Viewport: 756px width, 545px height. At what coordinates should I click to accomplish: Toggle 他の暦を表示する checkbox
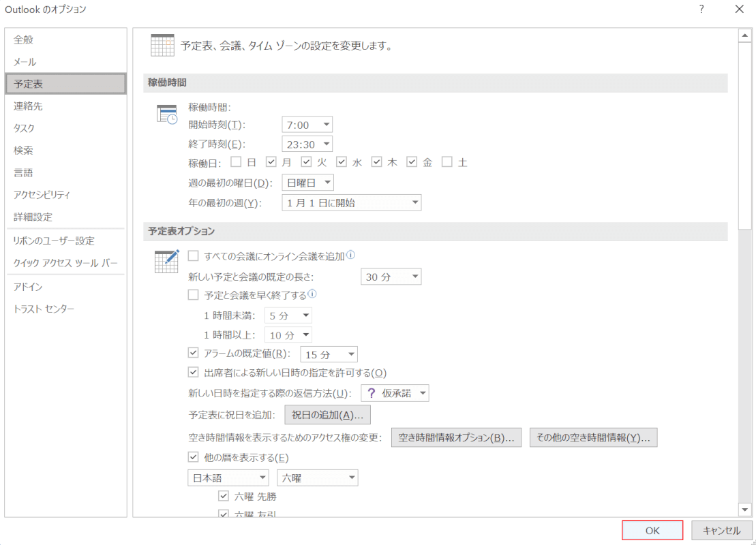pos(194,457)
